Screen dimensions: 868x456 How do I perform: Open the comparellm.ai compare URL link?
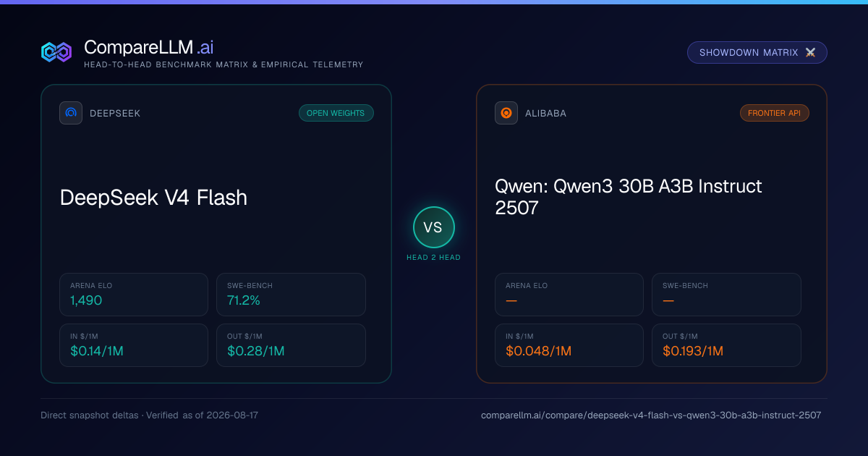(x=651, y=415)
